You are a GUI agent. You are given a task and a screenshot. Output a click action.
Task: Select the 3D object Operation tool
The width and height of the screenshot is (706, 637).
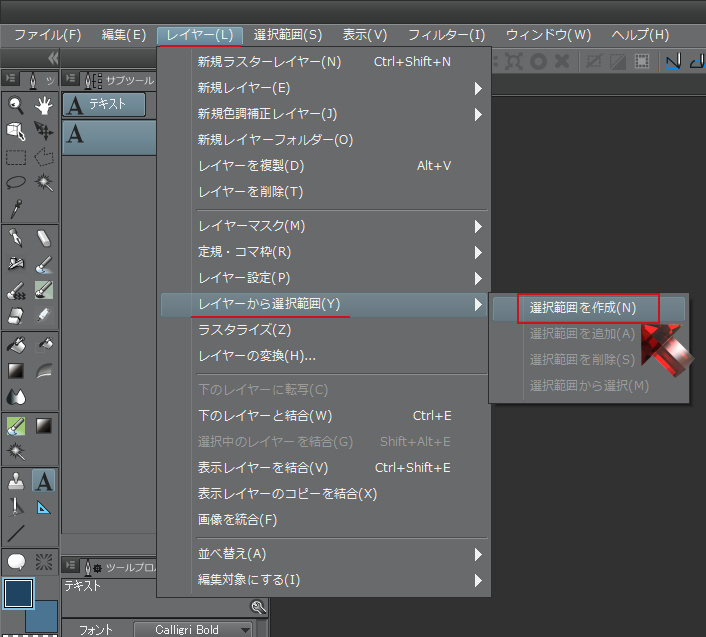coord(16,131)
